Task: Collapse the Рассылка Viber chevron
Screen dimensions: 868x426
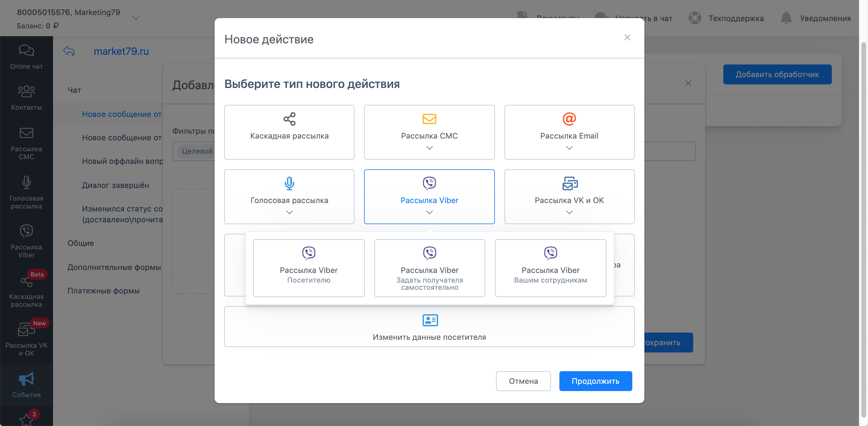Action: point(429,212)
